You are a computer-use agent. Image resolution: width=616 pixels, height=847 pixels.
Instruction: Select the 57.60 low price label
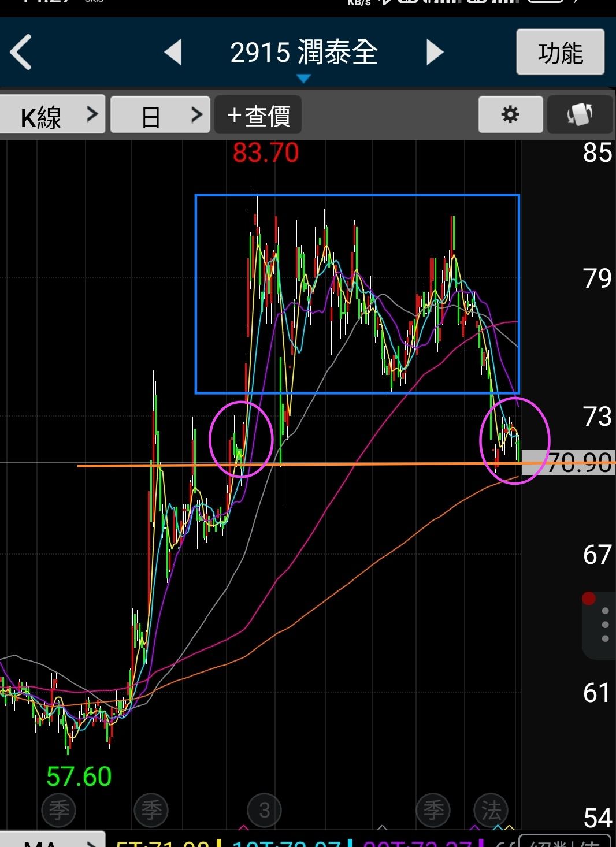click(79, 776)
